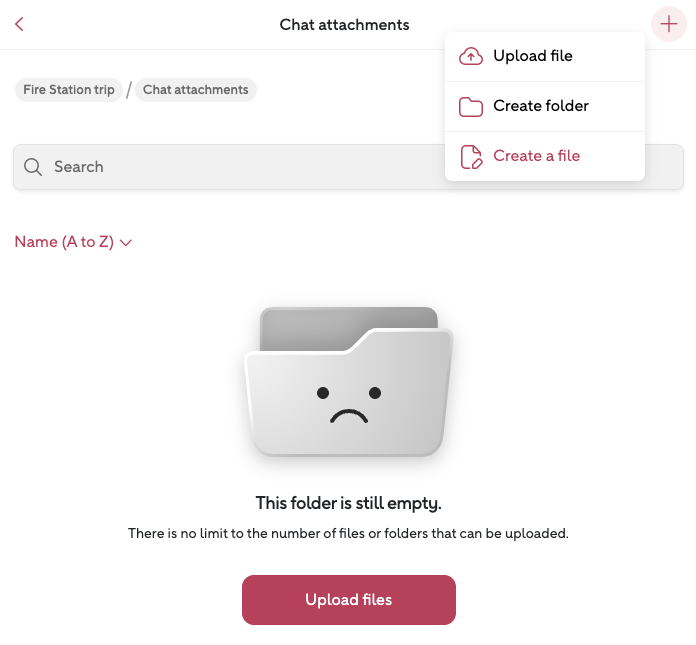
Task: Click the plus icon in the header
Action: [668, 24]
